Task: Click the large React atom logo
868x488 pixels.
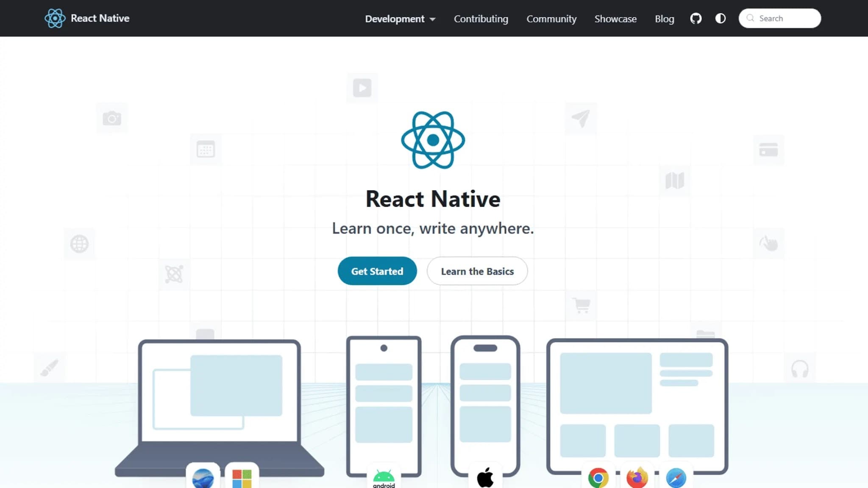Action: click(433, 140)
